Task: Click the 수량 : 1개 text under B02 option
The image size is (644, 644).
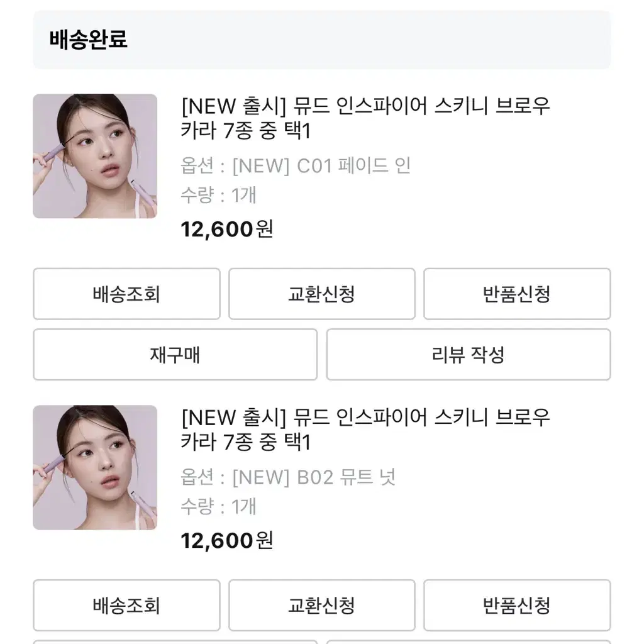Action: click(218, 506)
